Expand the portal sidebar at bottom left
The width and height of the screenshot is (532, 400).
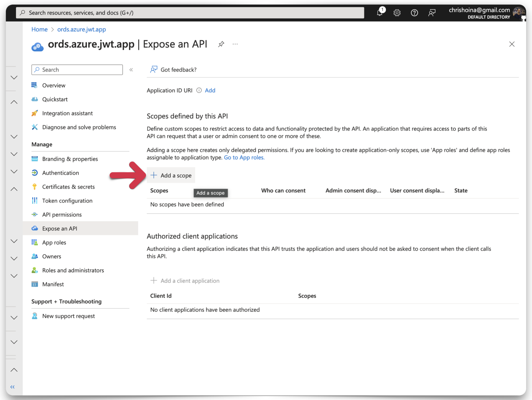coord(12,387)
